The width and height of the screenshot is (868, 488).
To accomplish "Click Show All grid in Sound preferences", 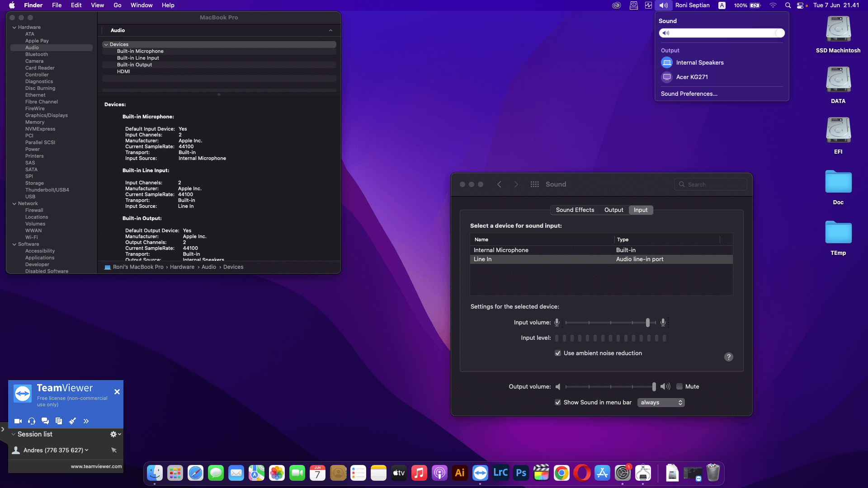I will [x=534, y=184].
